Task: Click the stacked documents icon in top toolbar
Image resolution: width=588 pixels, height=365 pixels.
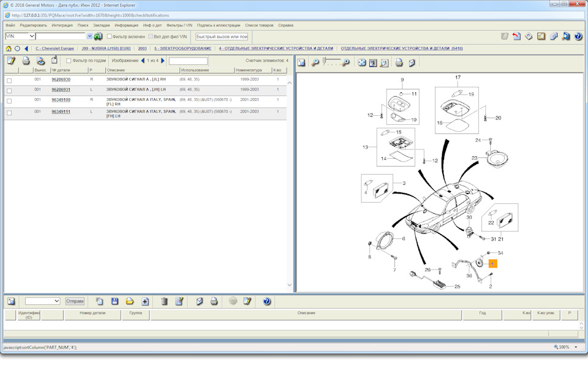Action: click(554, 36)
